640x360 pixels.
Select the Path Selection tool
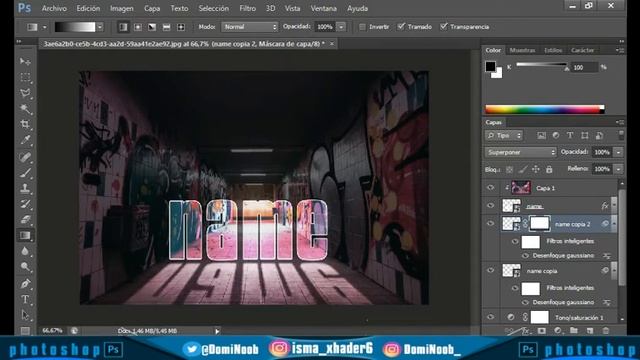pyautogui.click(x=25, y=315)
